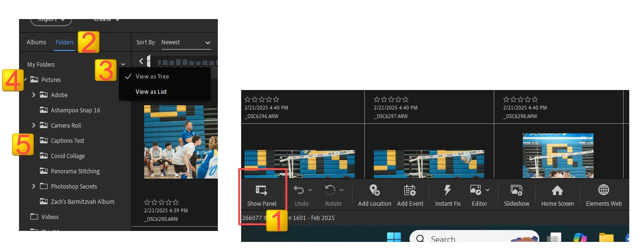Select the volleyball players photo thumbnail
The height and width of the screenshot is (250, 644).
point(181,142)
